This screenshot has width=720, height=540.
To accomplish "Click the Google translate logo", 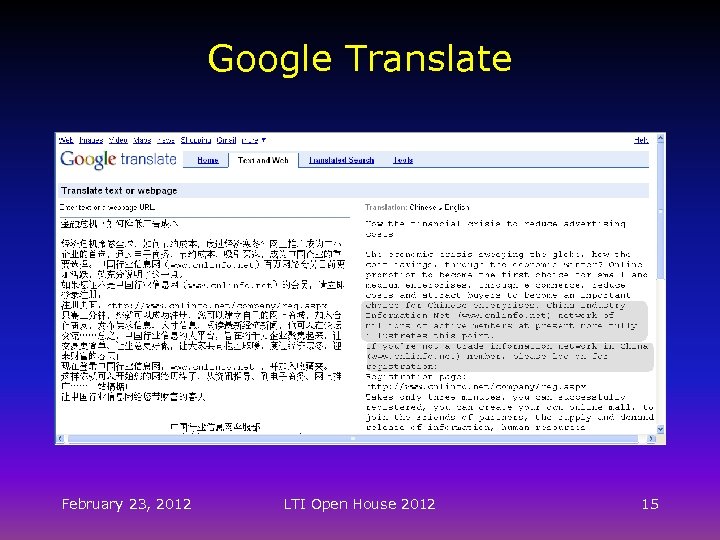I will pos(118,159).
